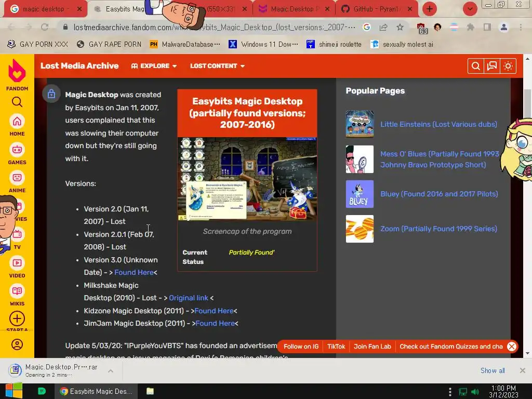
Task: Open Bluey Pilots popular page link
Action: coord(439,194)
